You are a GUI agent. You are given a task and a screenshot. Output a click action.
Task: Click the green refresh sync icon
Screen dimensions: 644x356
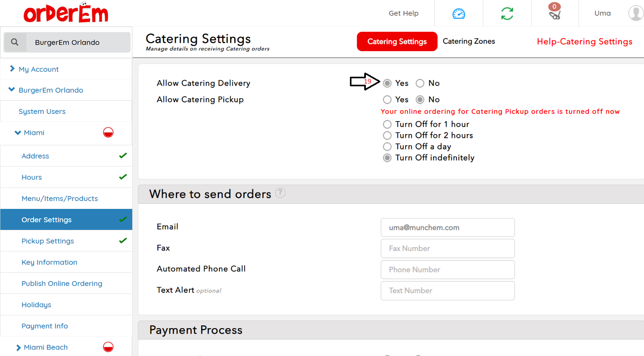coord(507,14)
